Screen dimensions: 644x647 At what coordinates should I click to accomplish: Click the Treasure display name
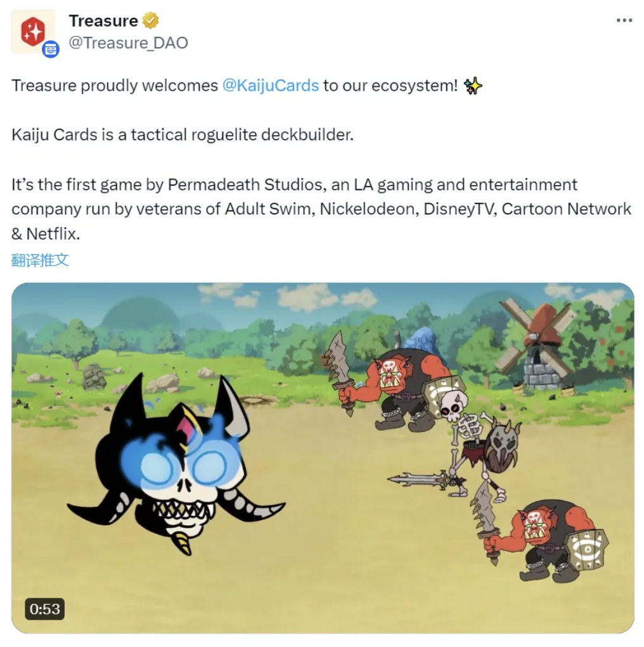coord(103,21)
